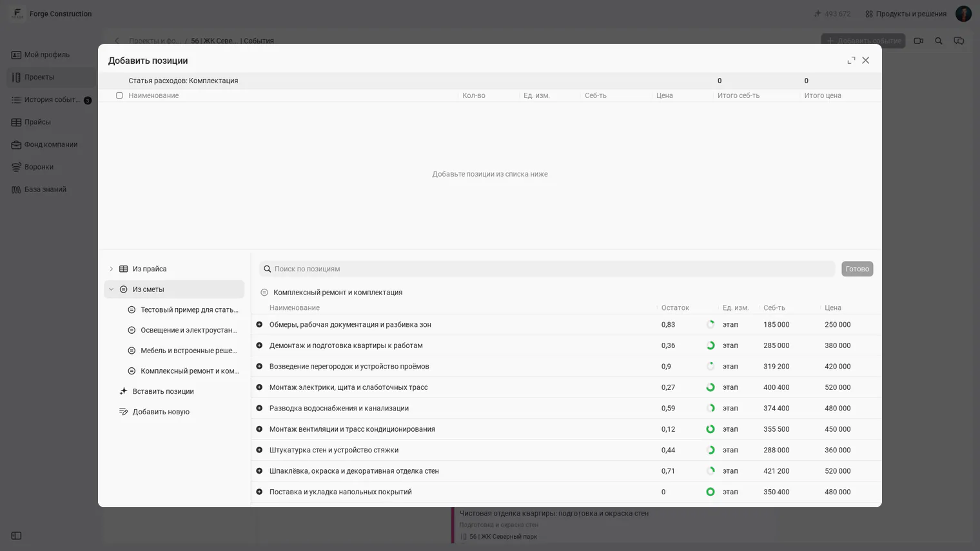
Task: Focus the Поиск по позициям search field
Action: (x=547, y=269)
